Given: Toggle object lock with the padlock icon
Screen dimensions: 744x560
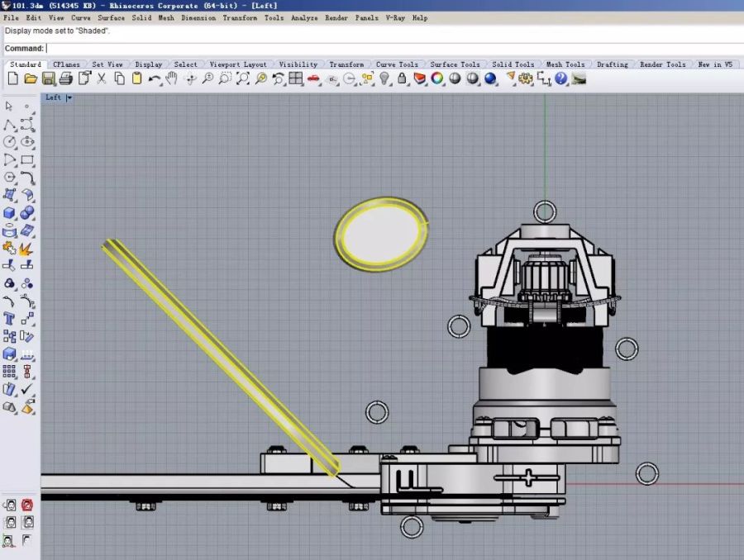Looking at the screenshot, I should (x=402, y=78).
